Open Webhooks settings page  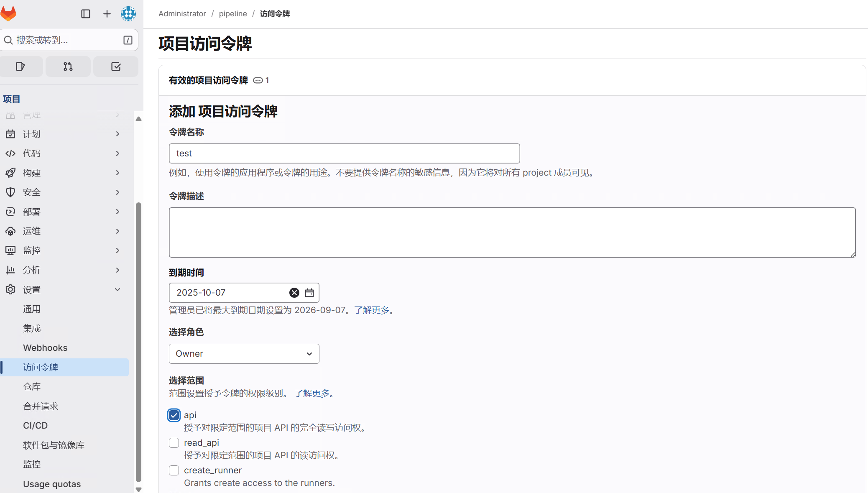[x=45, y=348]
